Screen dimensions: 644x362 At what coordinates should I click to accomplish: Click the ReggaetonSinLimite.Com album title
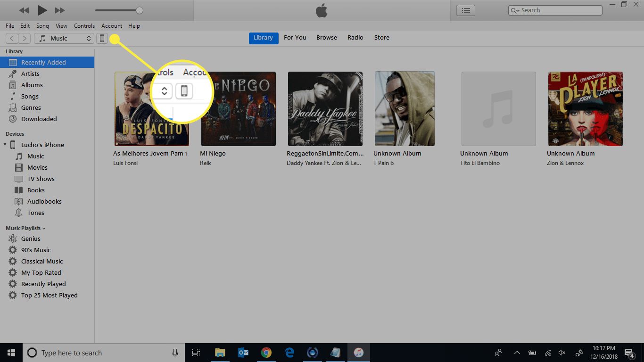(x=325, y=154)
